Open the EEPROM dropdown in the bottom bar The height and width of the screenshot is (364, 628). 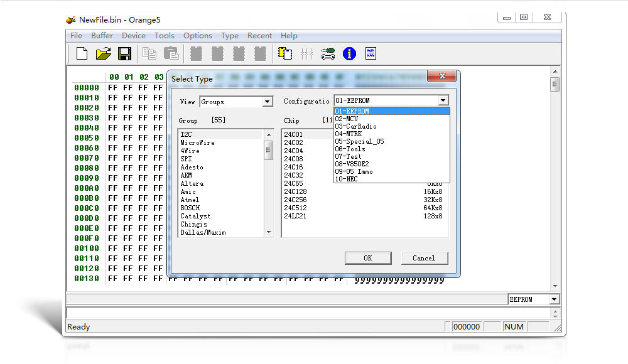tap(554, 300)
